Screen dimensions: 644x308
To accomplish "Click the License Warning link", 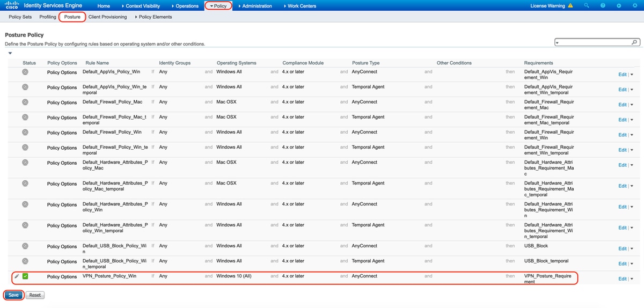I will coord(547,6).
